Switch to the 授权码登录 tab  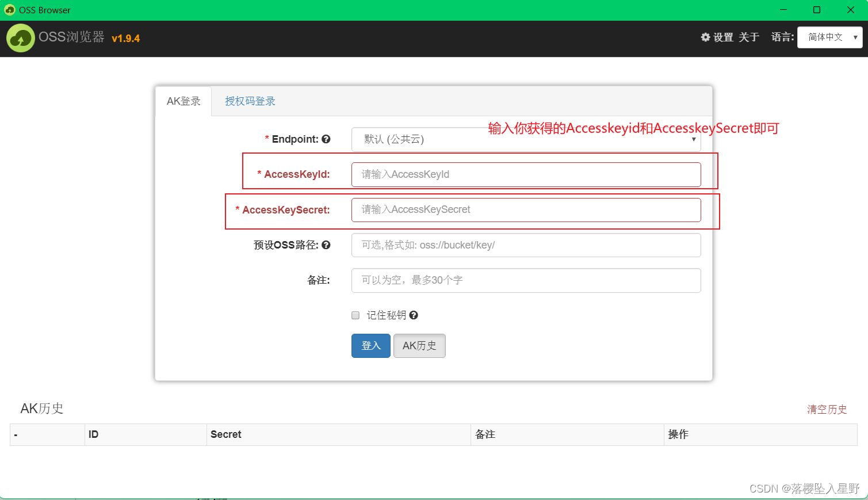(250, 100)
